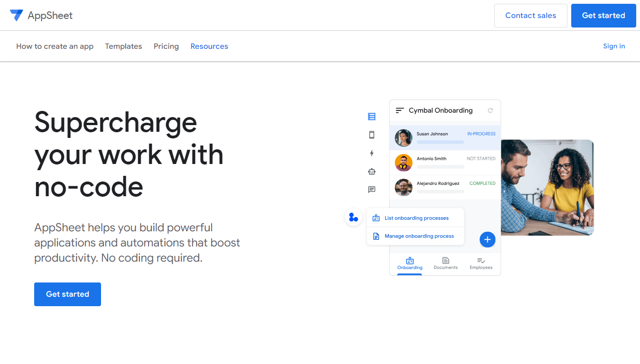
Task: Click the AppSheet wordmark in the header
Action: pyautogui.click(x=50, y=15)
